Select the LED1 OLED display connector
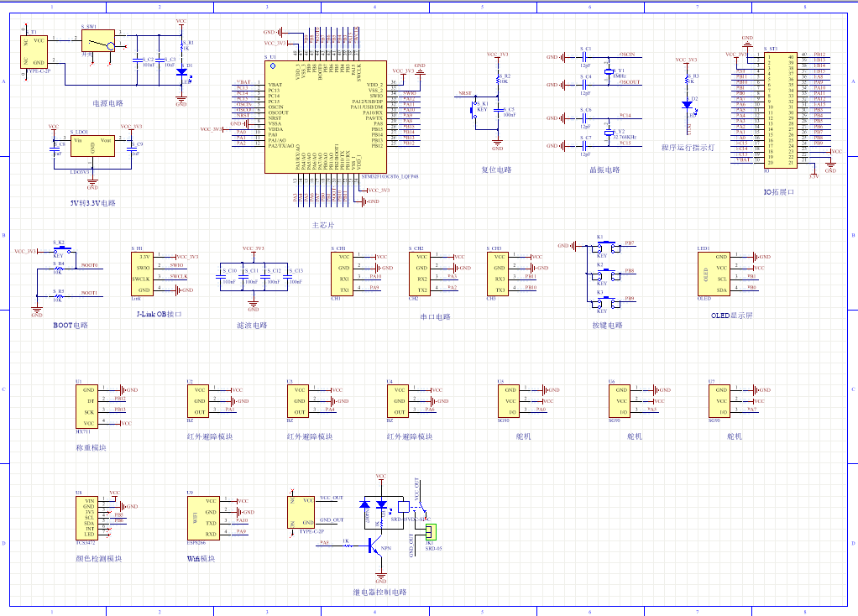Image resolution: width=858 pixels, height=616 pixels. pyautogui.click(x=714, y=274)
